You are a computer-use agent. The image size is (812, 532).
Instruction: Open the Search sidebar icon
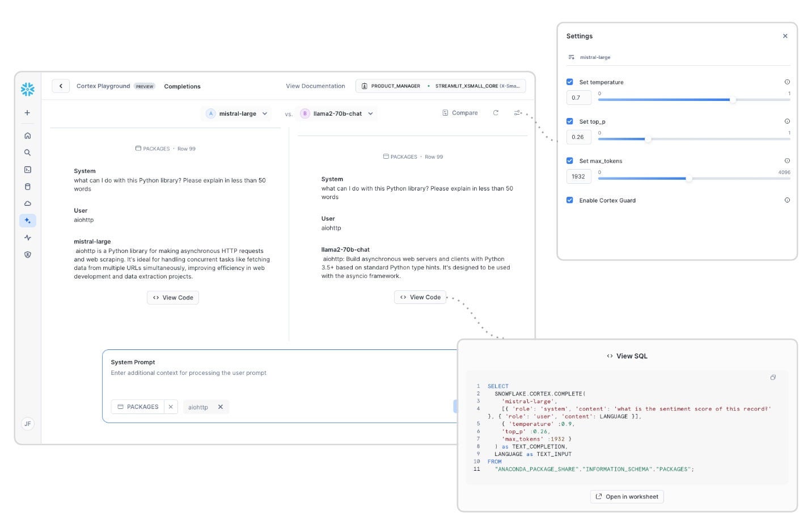27,152
